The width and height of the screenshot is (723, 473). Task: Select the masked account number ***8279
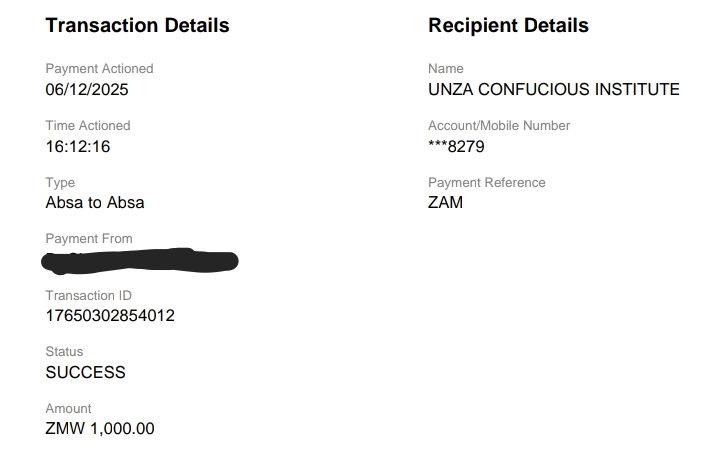pyautogui.click(x=456, y=147)
